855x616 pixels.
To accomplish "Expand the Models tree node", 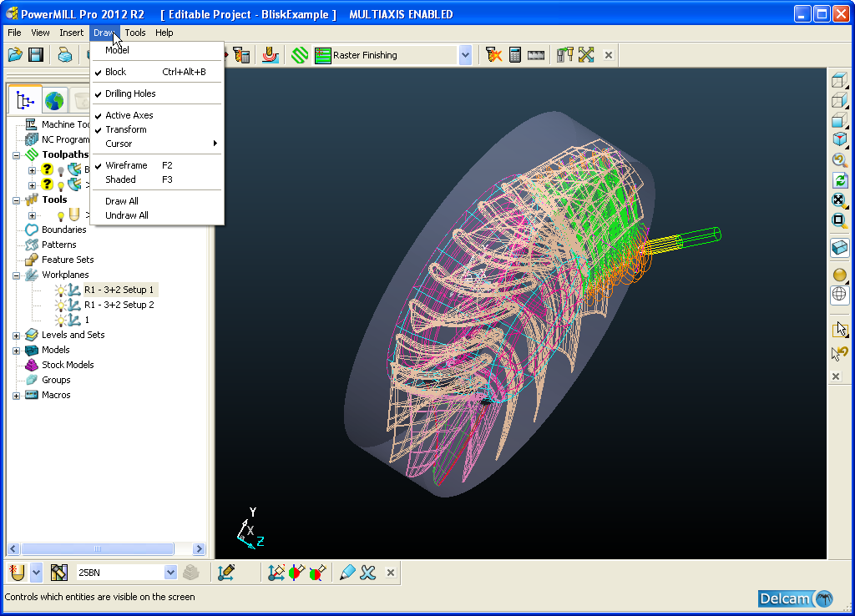I will click(17, 351).
